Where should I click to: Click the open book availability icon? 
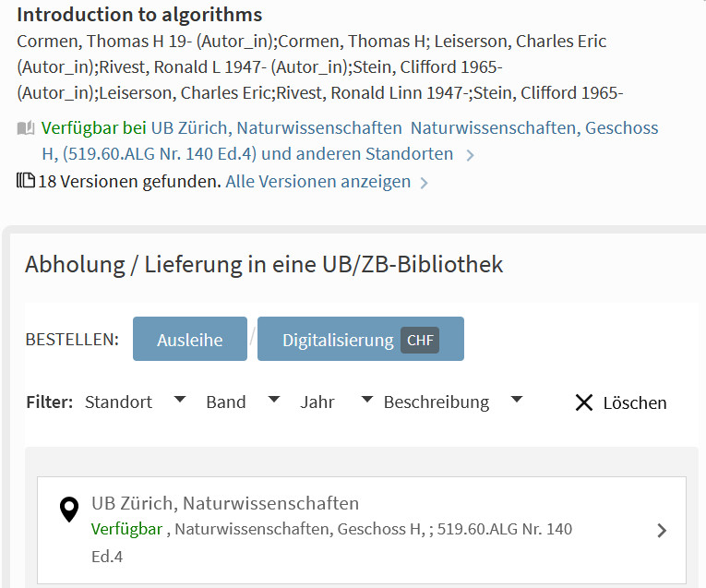click(x=26, y=128)
